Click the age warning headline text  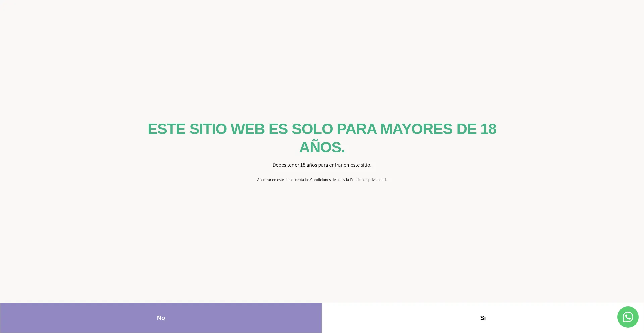(x=322, y=137)
